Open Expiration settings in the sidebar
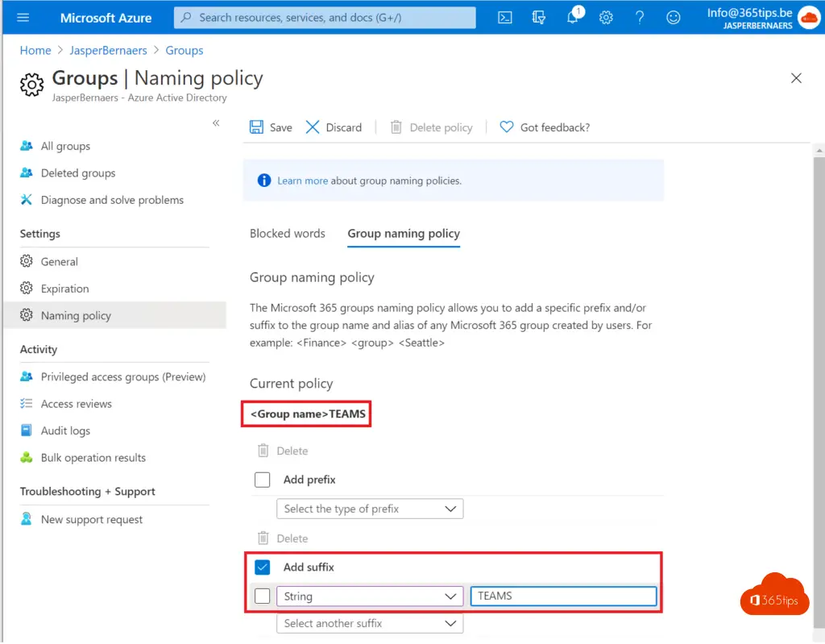825x644 pixels. click(x=64, y=289)
